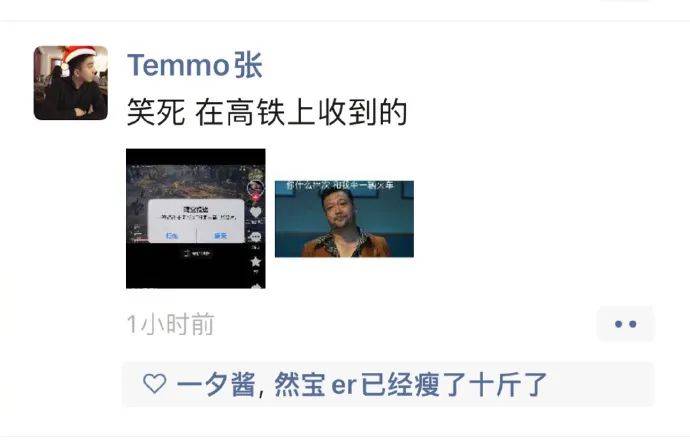Tap the right blue button in the pictured dialog
Image resolution: width=690 pixels, height=442 pixels.
(220, 236)
